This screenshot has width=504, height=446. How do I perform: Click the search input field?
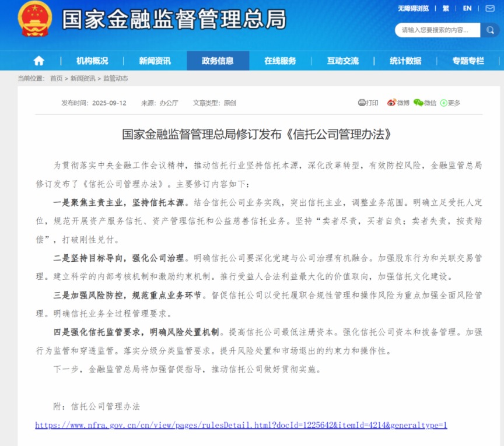[x=437, y=30]
